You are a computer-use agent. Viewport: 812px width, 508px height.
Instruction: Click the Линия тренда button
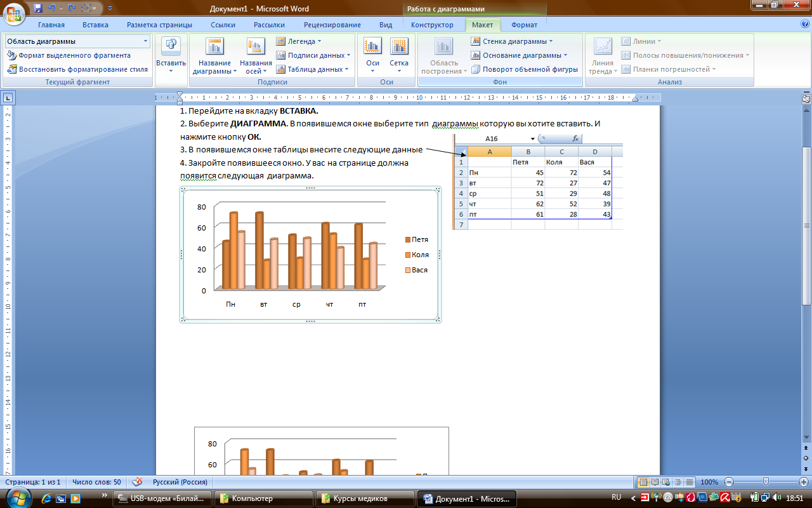pyautogui.click(x=602, y=56)
